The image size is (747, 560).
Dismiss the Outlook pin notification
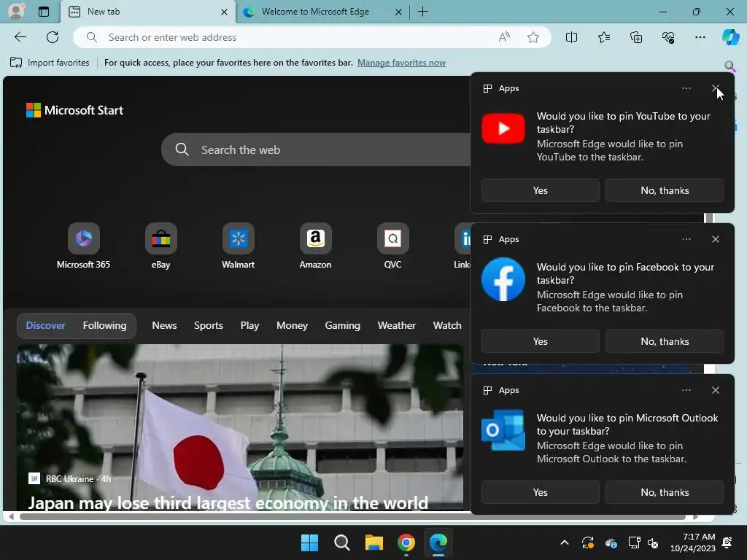[715, 390]
